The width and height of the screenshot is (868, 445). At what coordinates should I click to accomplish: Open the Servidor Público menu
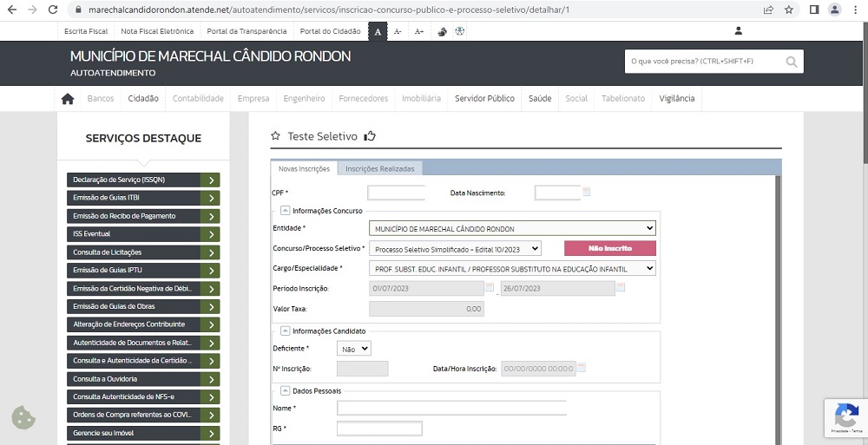[x=484, y=99]
